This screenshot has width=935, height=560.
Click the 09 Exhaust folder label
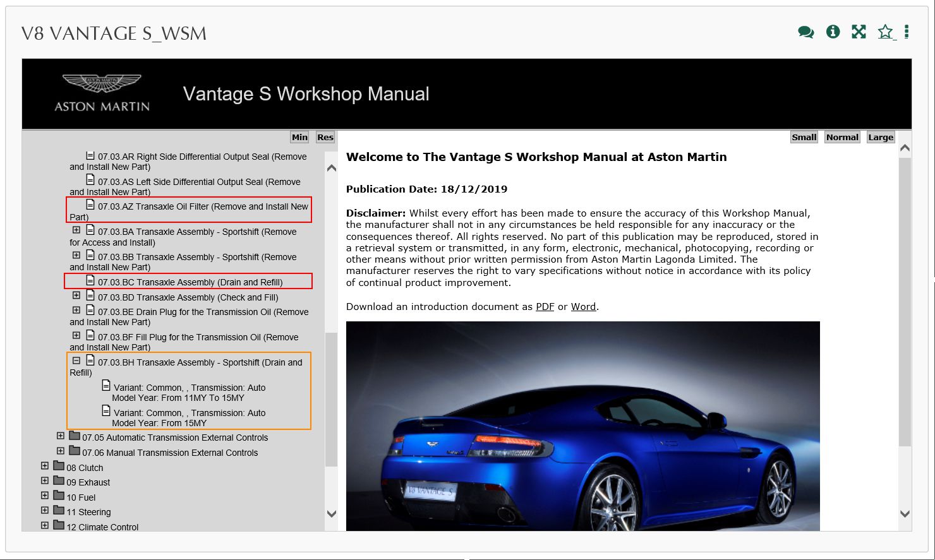click(88, 482)
